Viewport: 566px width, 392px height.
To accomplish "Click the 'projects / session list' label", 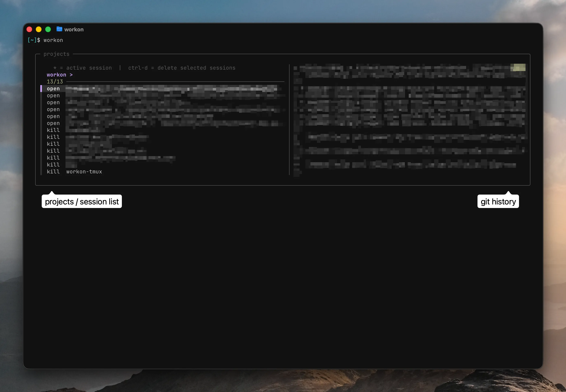I will click(82, 201).
